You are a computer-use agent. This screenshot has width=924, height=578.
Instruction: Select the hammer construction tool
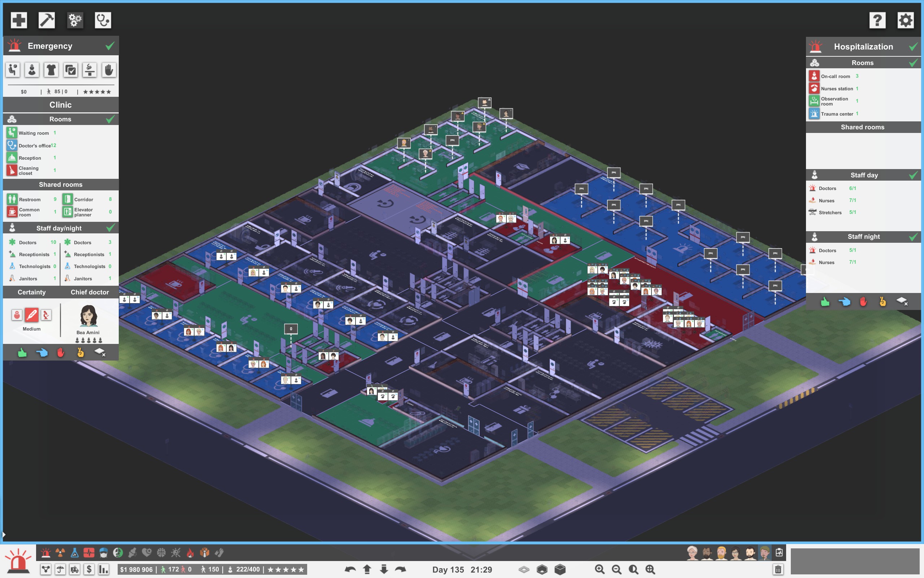[x=47, y=20]
